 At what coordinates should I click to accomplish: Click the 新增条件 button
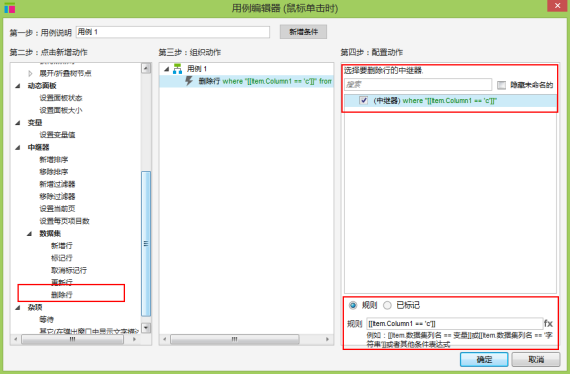pyautogui.click(x=303, y=32)
